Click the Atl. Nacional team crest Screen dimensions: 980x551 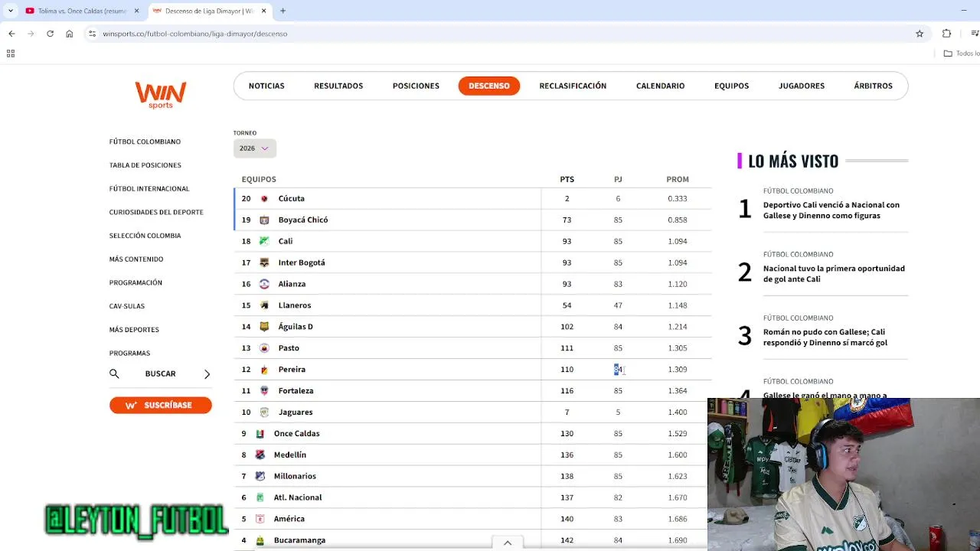pyautogui.click(x=260, y=497)
